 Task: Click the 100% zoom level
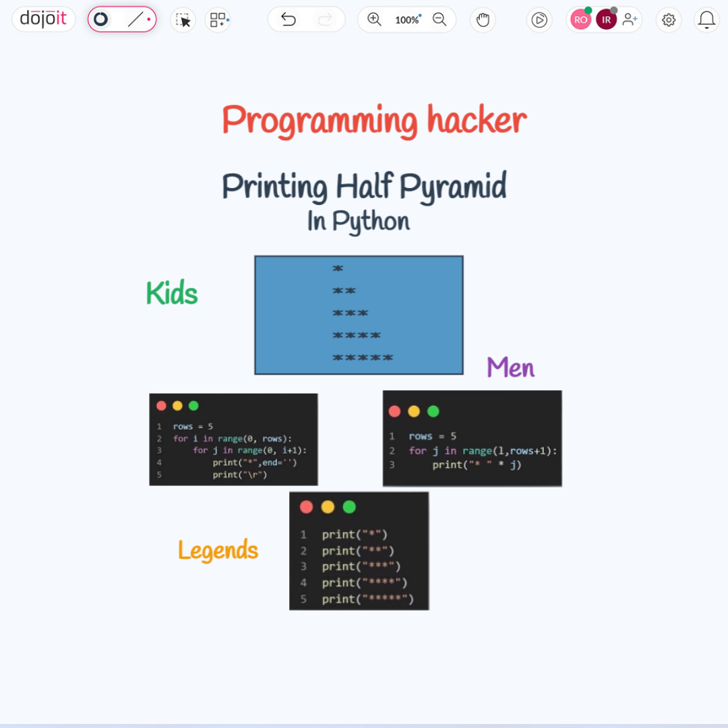(x=407, y=20)
